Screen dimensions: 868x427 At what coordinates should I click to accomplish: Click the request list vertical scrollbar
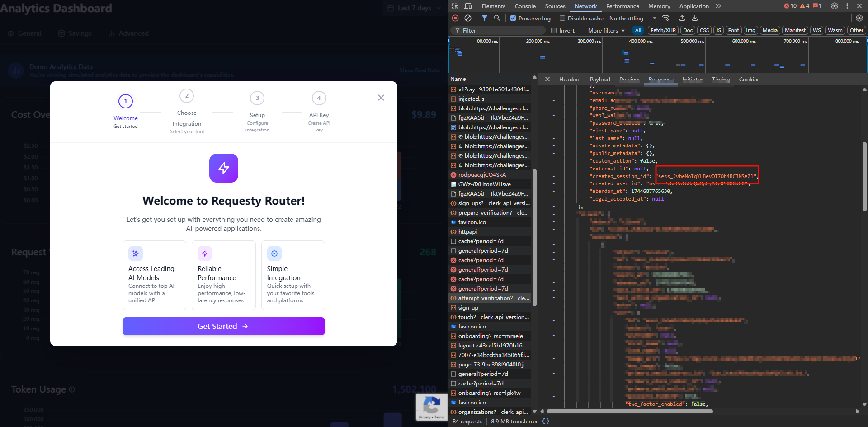point(535,237)
